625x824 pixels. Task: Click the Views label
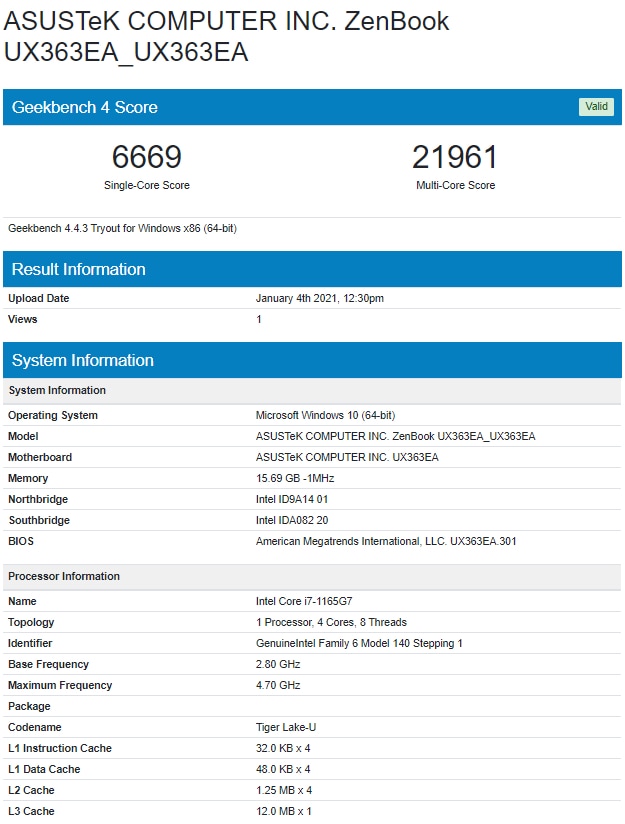click(23, 319)
